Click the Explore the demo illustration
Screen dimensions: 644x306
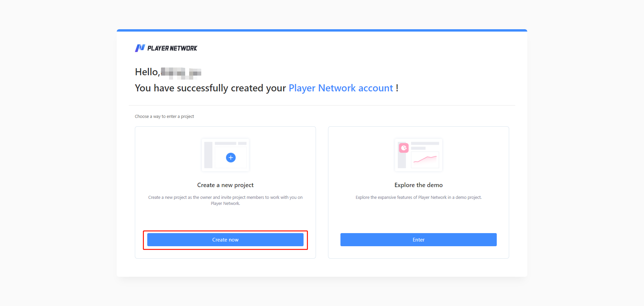click(419, 155)
